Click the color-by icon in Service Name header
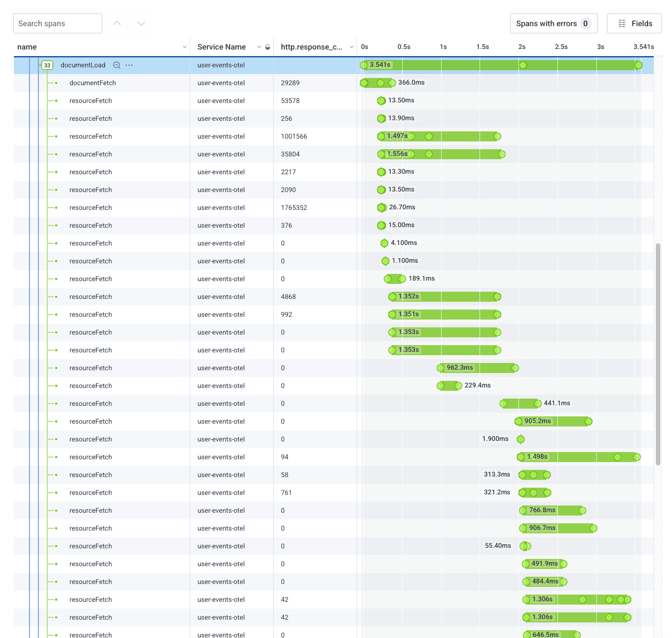This screenshot has width=672, height=638. (x=268, y=47)
